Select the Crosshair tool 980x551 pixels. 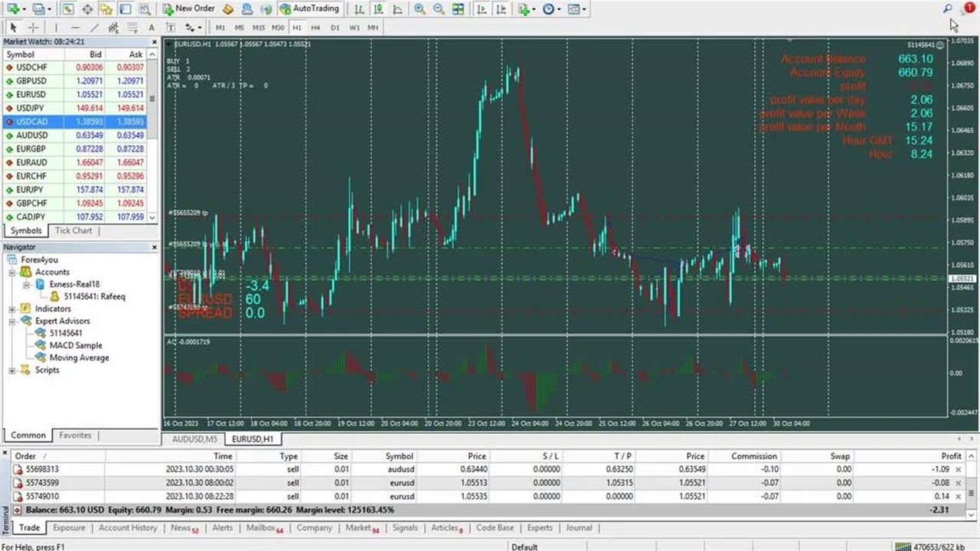[33, 28]
